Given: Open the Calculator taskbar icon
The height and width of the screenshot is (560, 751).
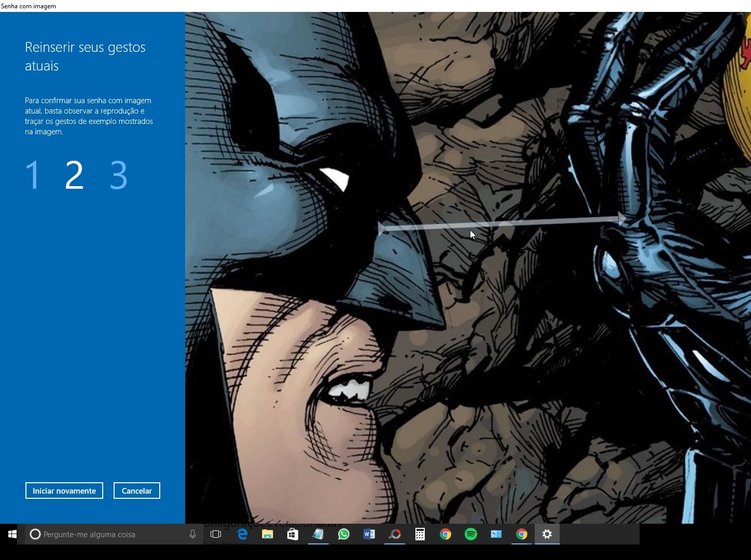Looking at the screenshot, I should (x=420, y=534).
